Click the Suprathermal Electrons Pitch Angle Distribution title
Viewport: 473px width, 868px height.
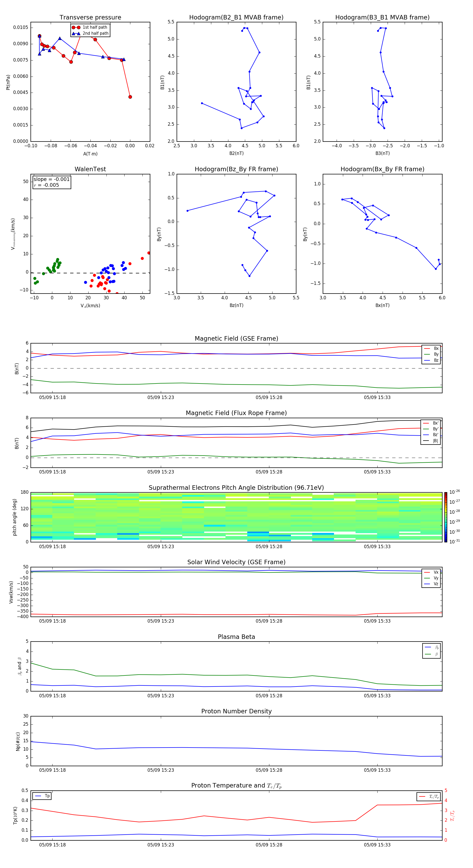click(x=236, y=488)
